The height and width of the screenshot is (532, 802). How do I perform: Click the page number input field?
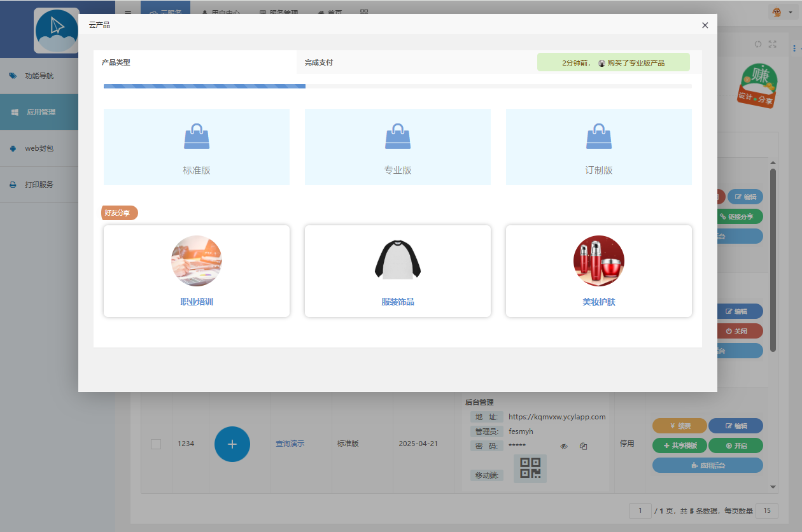click(x=640, y=511)
